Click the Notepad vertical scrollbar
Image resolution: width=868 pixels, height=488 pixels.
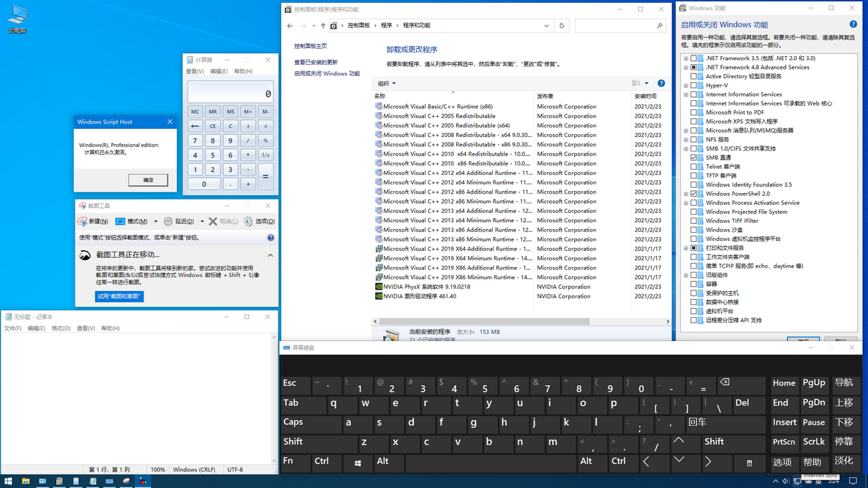(274, 399)
